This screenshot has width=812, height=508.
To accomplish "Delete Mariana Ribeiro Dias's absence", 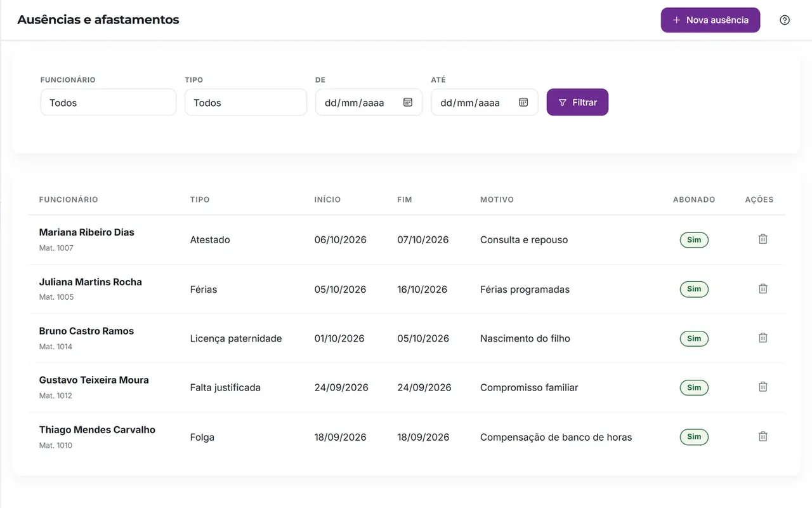I will pyautogui.click(x=763, y=239).
